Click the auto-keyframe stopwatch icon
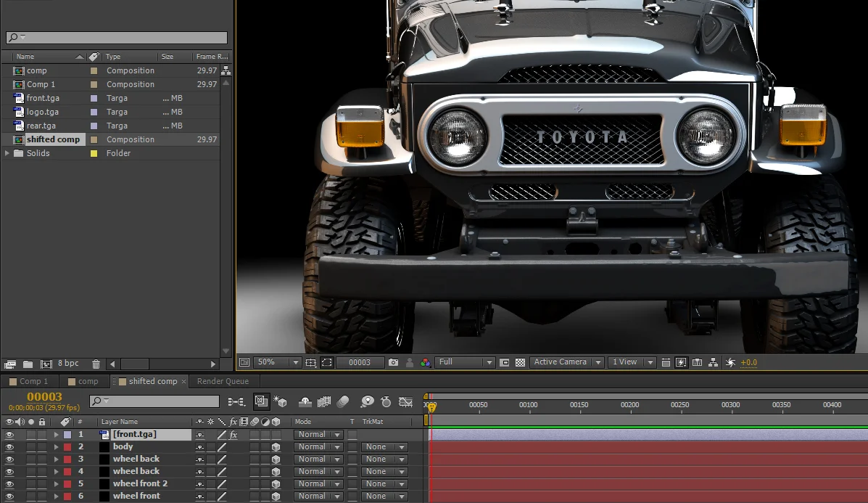Screen dimensions: 868x503 (x=387, y=401)
